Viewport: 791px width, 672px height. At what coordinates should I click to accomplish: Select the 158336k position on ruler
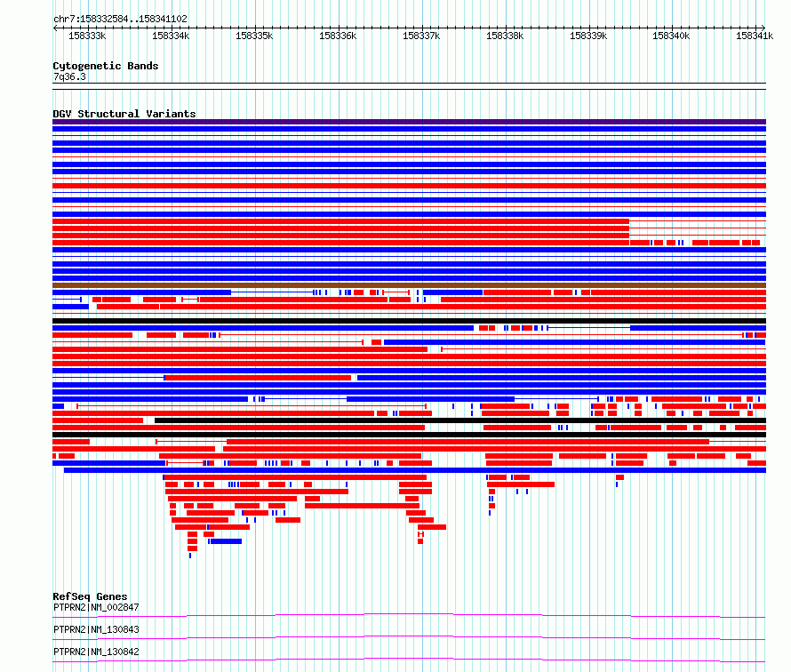pos(338,36)
